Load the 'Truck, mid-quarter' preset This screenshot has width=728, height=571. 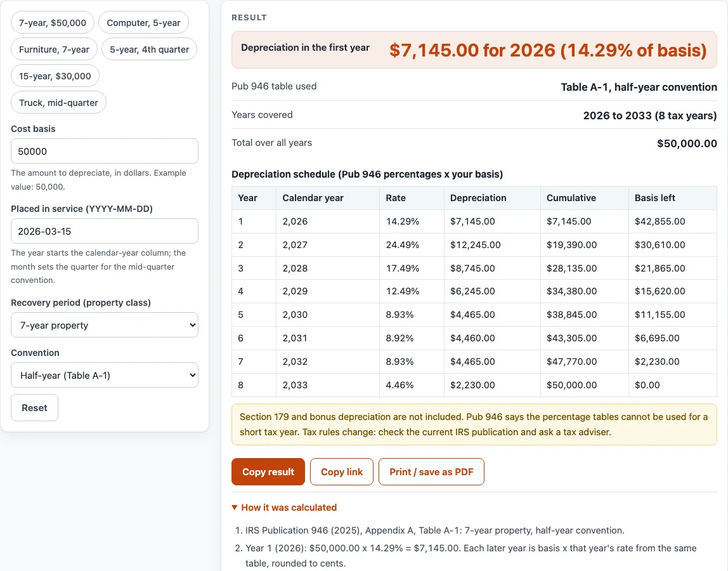point(58,103)
